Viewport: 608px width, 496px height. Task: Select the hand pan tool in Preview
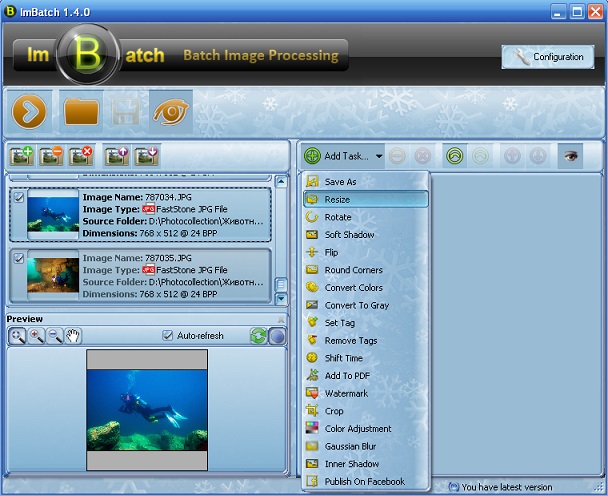[73, 336]
